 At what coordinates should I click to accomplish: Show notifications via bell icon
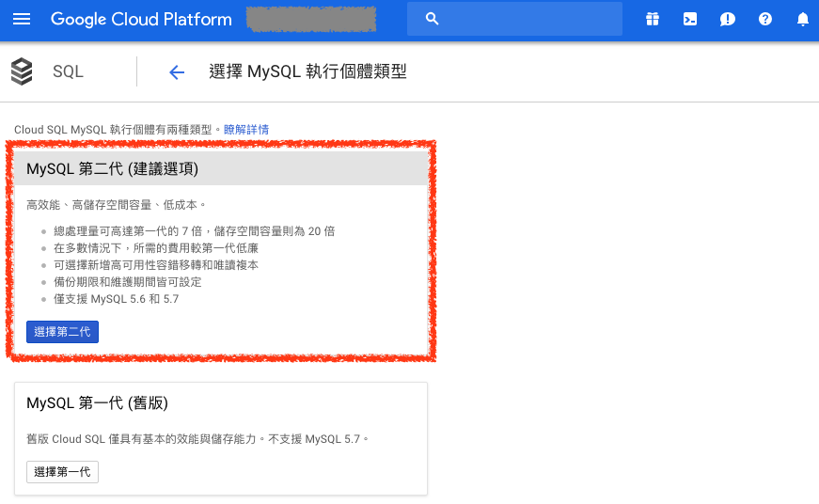coord(802,19)
